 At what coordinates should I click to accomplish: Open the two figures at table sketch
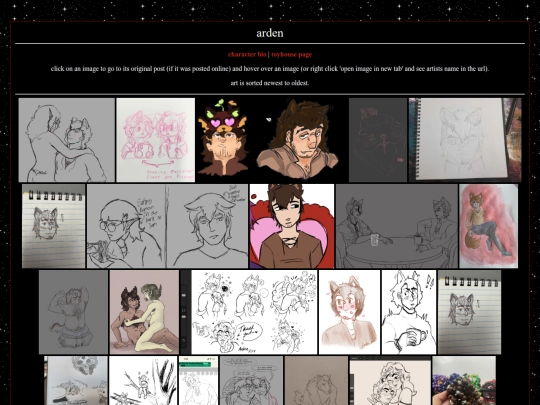[397, 226]
